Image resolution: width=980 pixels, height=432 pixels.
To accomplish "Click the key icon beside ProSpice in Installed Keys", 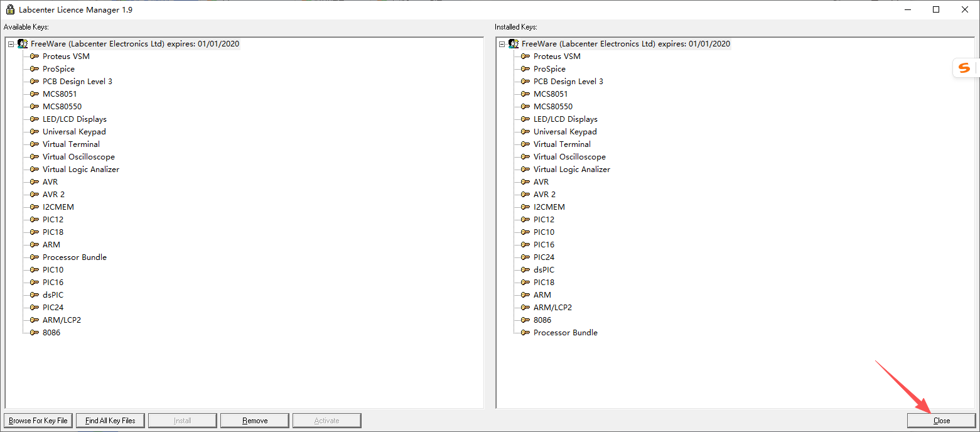I will [525, 69].
